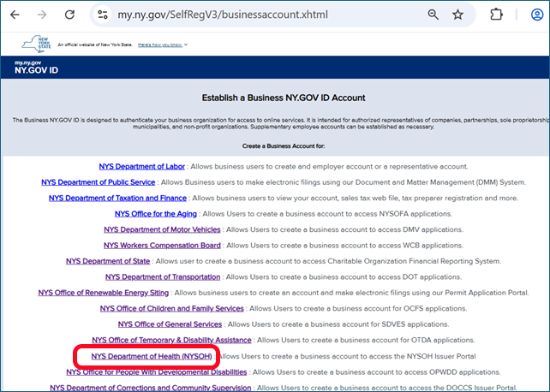The image size is (550, 392).
Task: Select NYS Office of General Services
Action: click(x=170, y=324)
